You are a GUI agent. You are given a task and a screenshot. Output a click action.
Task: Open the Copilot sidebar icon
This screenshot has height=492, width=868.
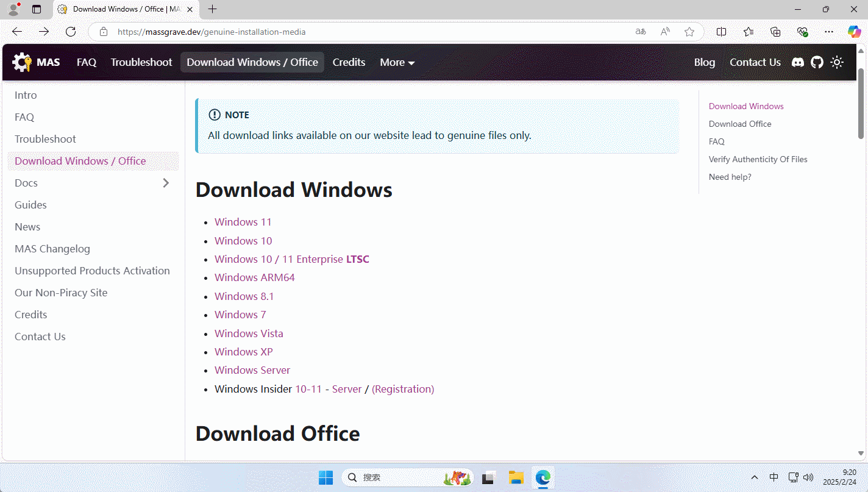[x=854, y=32]
